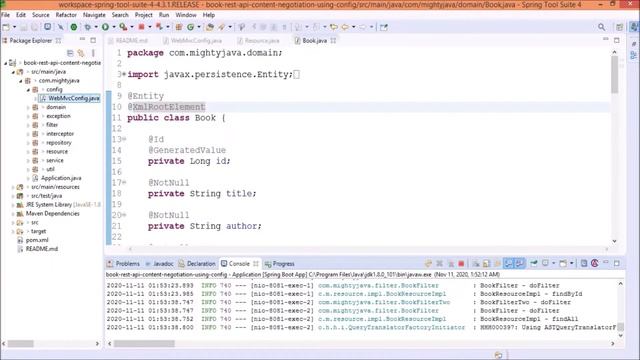Select Application.java in Package Explorer

pos(57,178)
